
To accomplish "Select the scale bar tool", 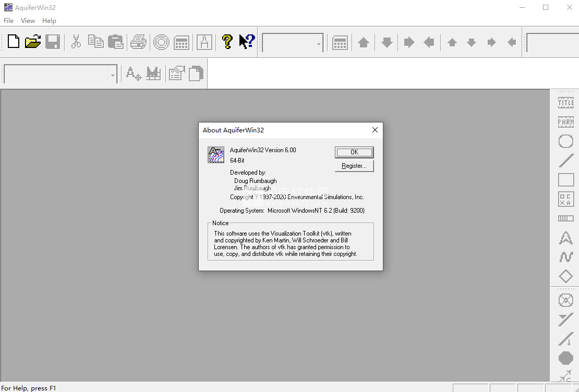I will click(x=566, y=218).
